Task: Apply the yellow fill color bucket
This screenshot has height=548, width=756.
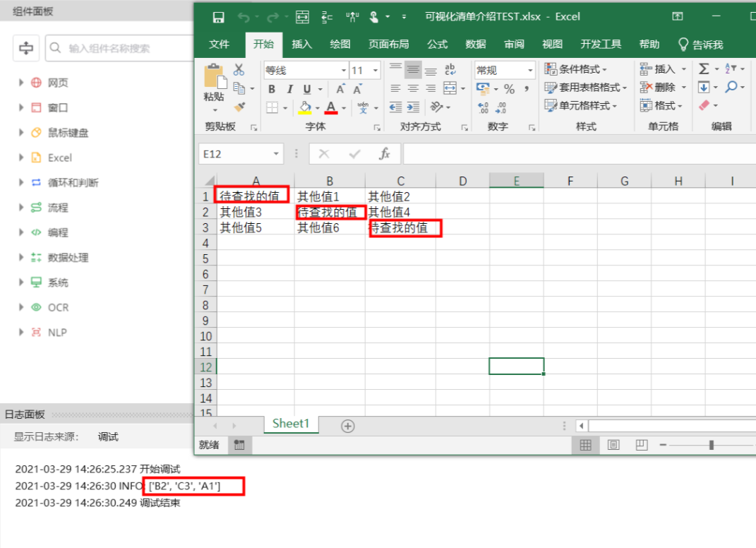Action: coord(305,107)
